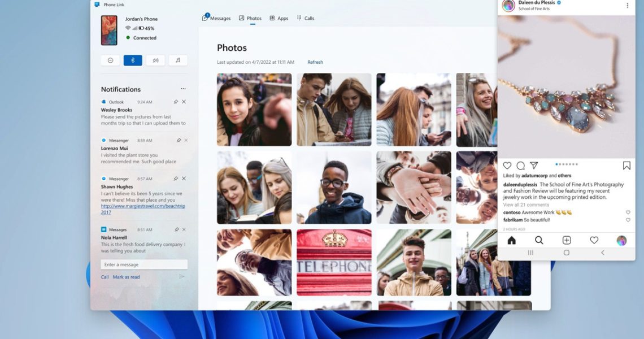Like the Instagram post with heart icon
Viewport: 644px width, 339px height.
click(507, 166)
